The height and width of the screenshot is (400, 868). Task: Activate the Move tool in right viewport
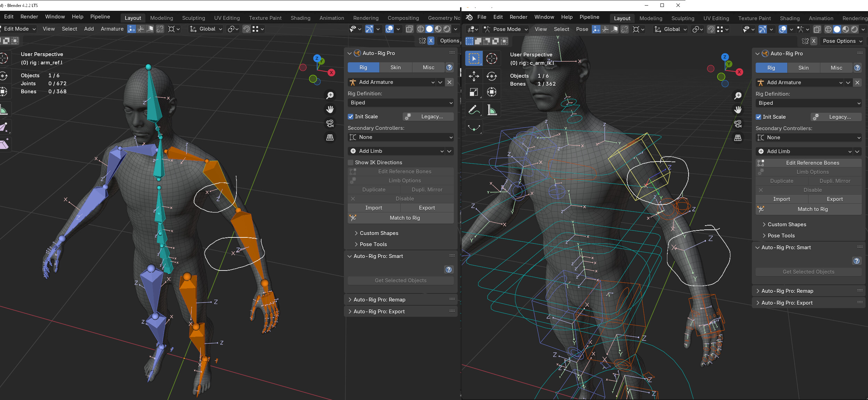point(474,76)
